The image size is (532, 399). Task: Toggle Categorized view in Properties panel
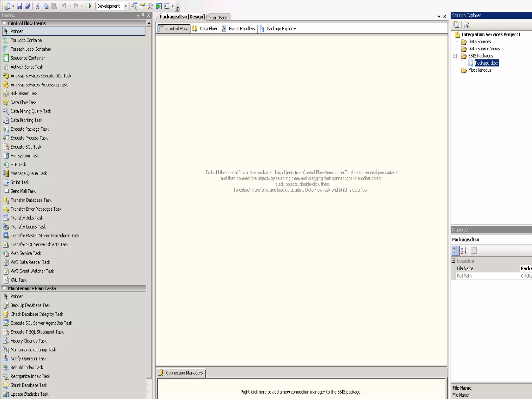(456, 251)
